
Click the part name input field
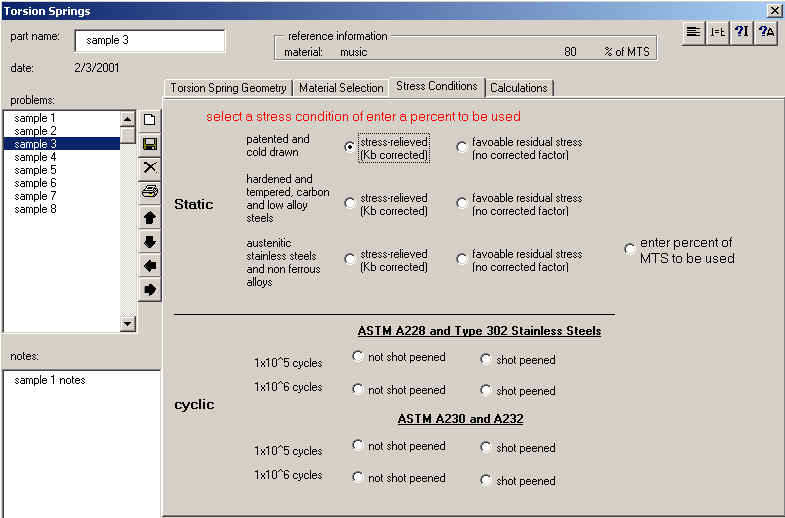point(149,40)
